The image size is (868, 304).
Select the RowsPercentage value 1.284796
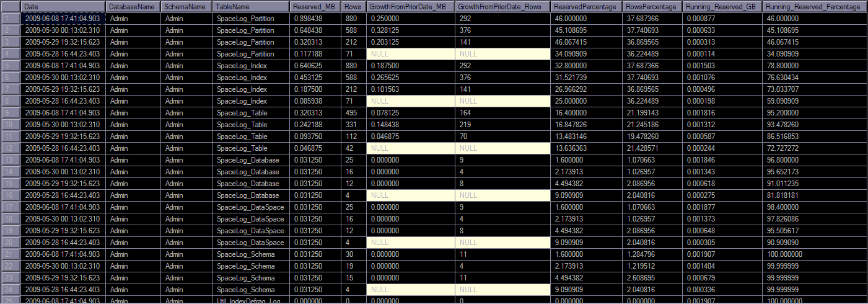tap(652, 254)
